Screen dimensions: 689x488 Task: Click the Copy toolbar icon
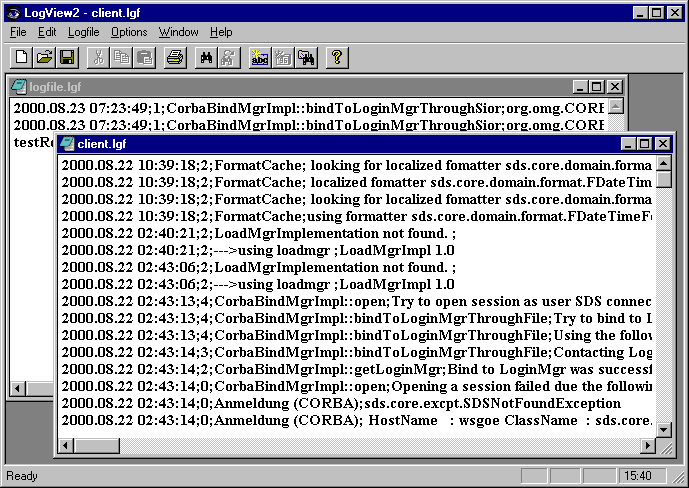click(121, 58)
